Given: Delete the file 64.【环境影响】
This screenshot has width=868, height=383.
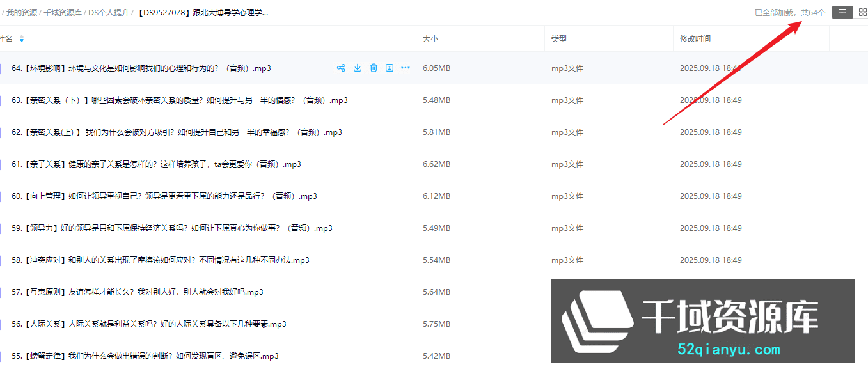Looking at the screenshot, I should coord(374,68).
